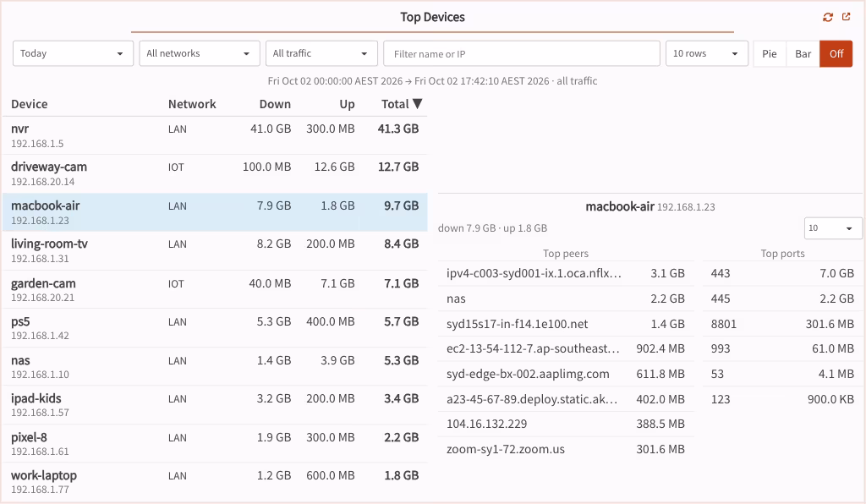Click the a23-45-67-89.deploy.static peer

(566, 399)
